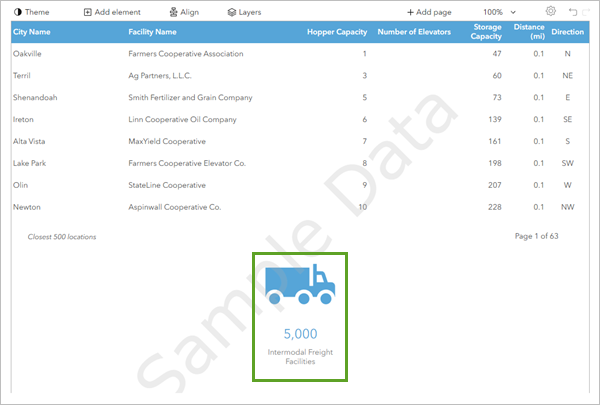Click Add page
600x405 pixels.
429,12
